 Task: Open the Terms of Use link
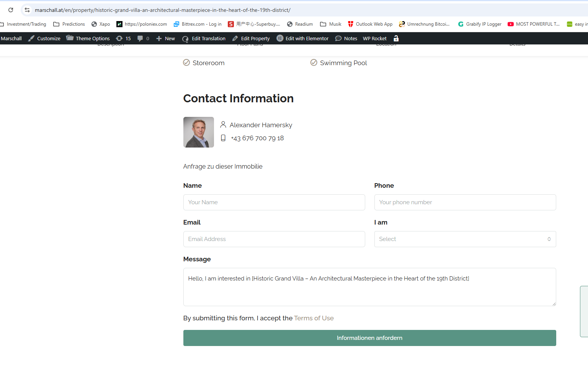click(x=314, y=318)
